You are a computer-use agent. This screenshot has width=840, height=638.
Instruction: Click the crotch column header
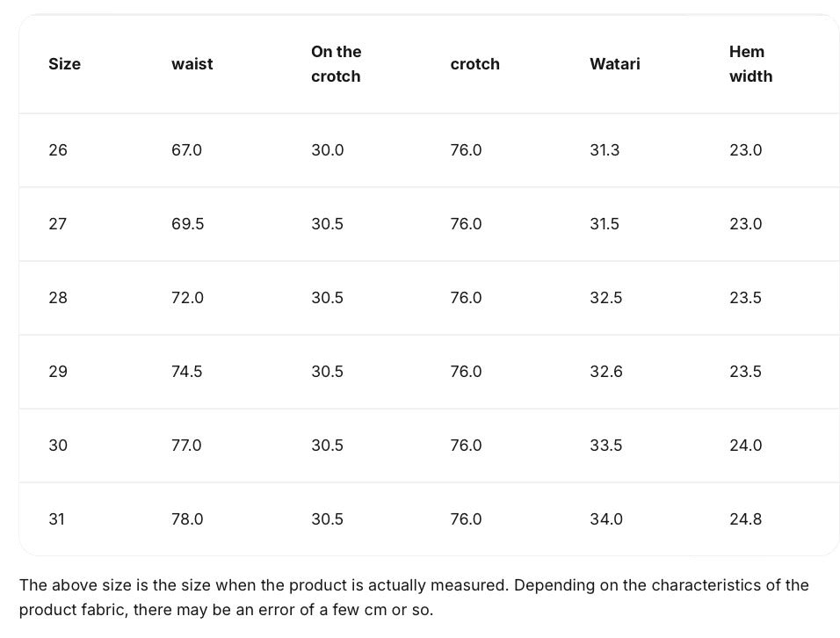474,64
